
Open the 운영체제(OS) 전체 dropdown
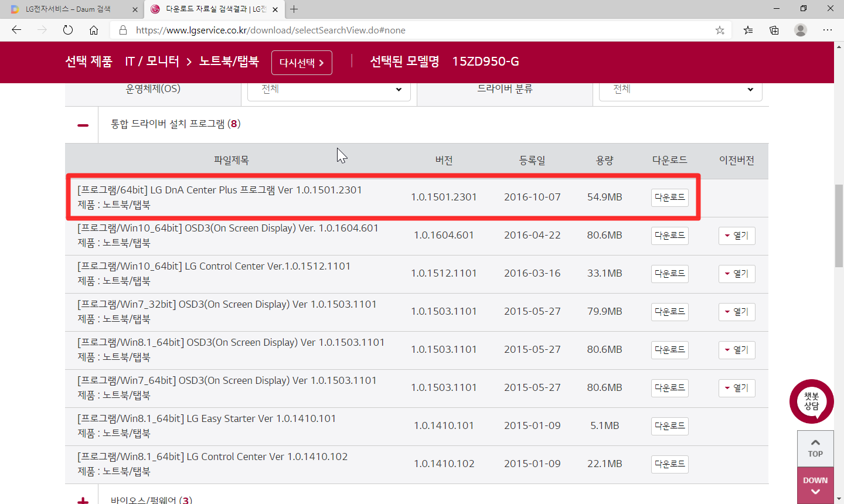tap(329, 90)
